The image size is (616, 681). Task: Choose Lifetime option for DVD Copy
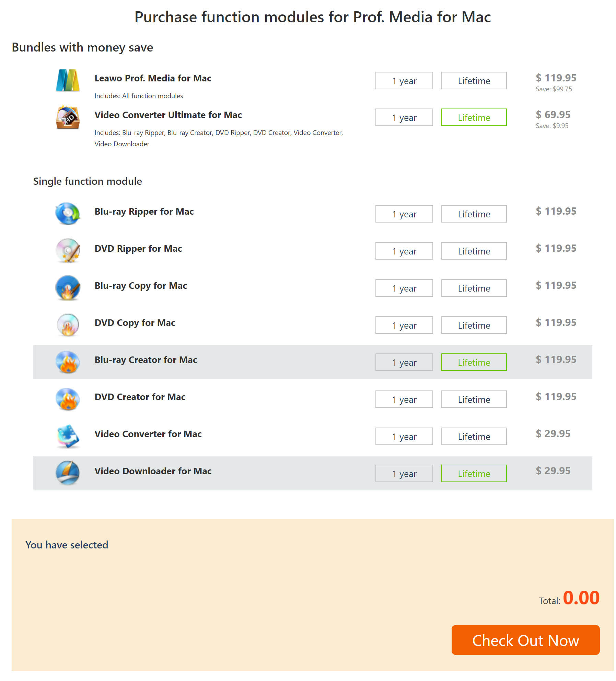coord(474,325)
